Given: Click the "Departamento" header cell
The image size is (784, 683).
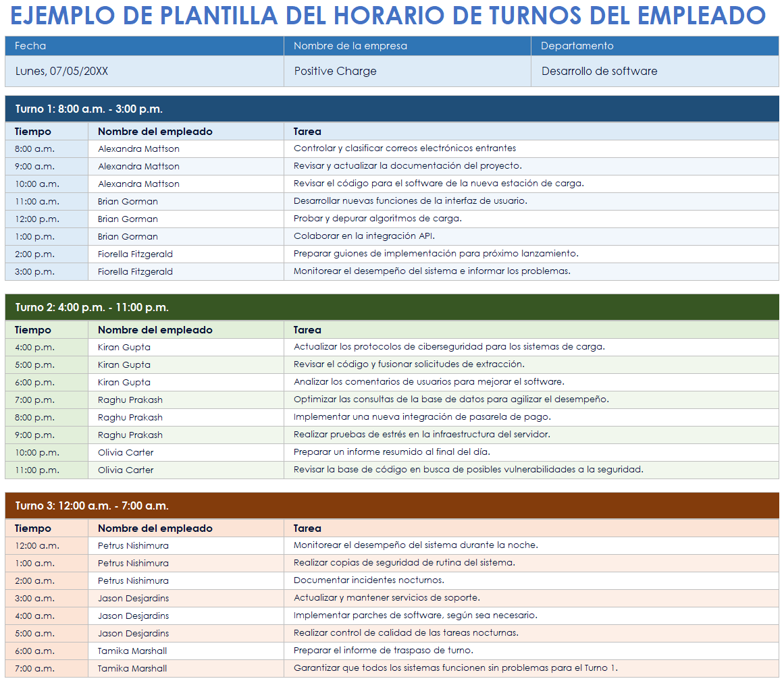Looking at the screenshot, I should click(x=577, y=46).
